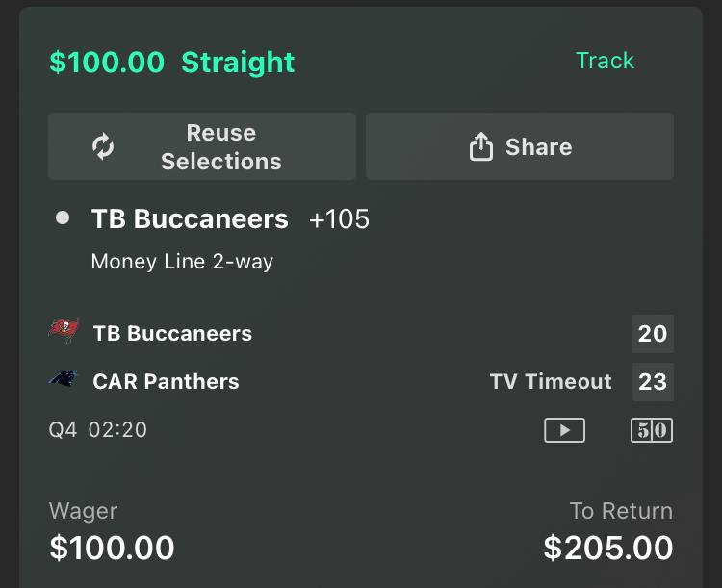Click the +105 odds value
This screenshot has width=722, height=588.
[x=339, y=219]
